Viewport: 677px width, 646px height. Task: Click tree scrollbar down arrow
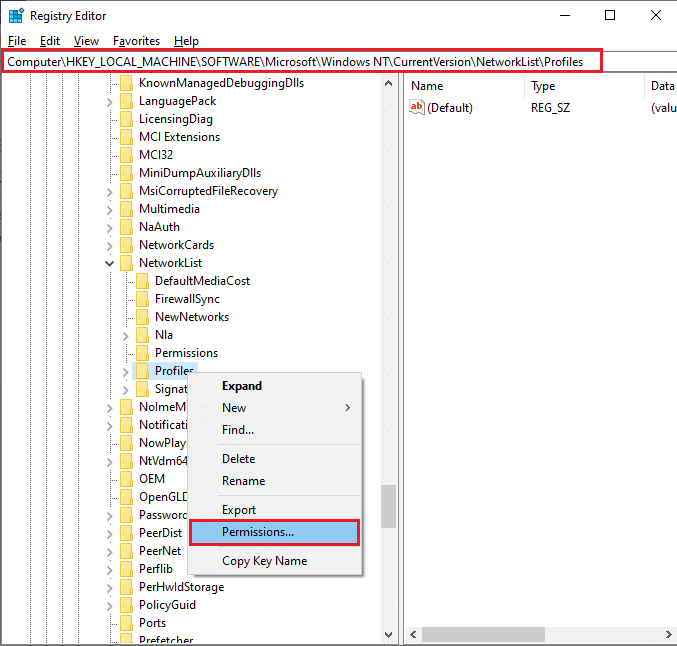[389, 635]
